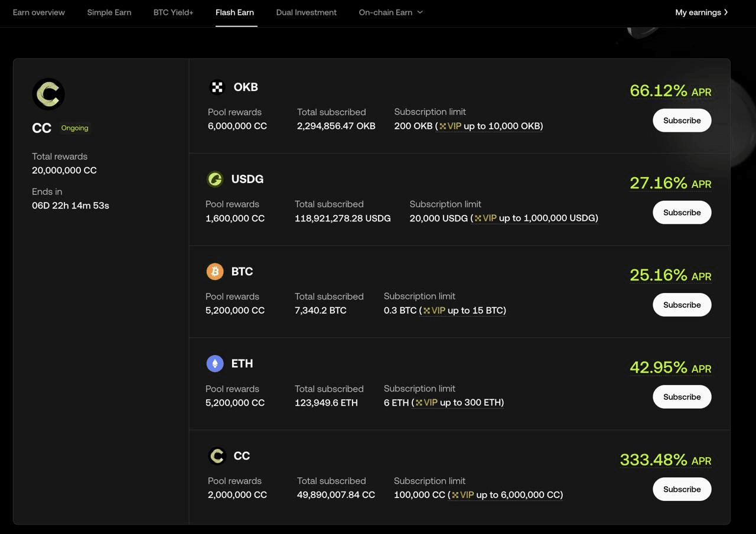The image size is (756, 534).
Task: Open the VIP limit link for BTC pool
Action: coord(464,310)
